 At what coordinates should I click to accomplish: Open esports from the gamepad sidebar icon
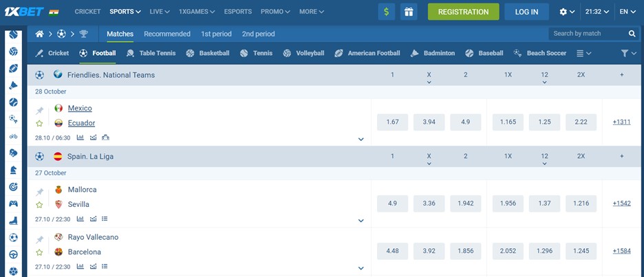pyautogui.click(x=14, y=203)
